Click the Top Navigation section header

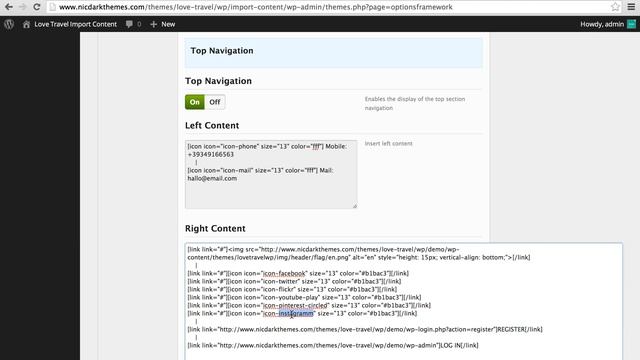tap(333, 52)
